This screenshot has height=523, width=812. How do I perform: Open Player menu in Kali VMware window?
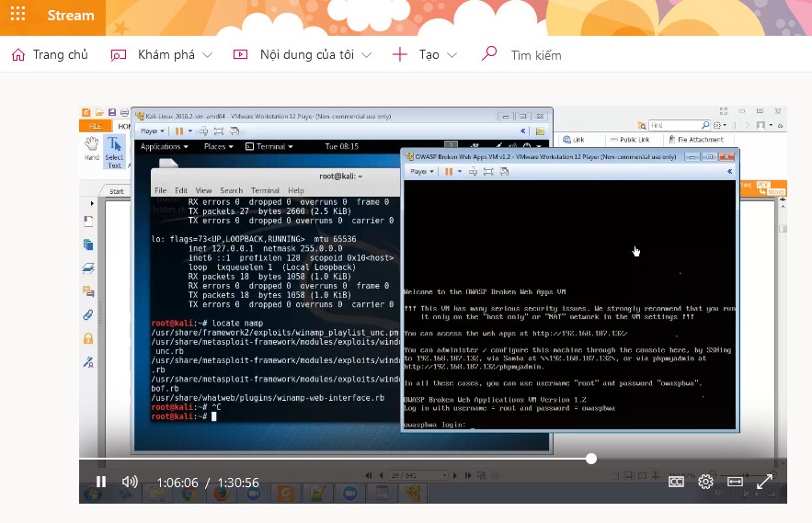click(153, 131)
